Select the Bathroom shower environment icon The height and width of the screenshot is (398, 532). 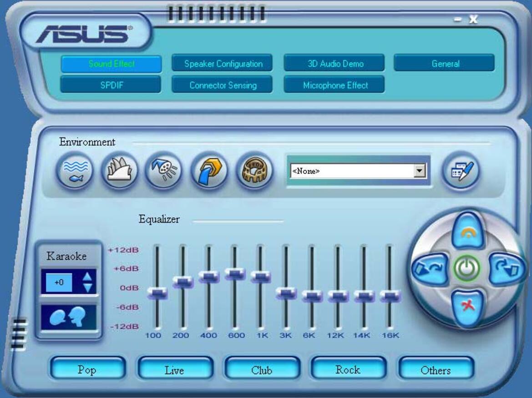pos(164,171)
